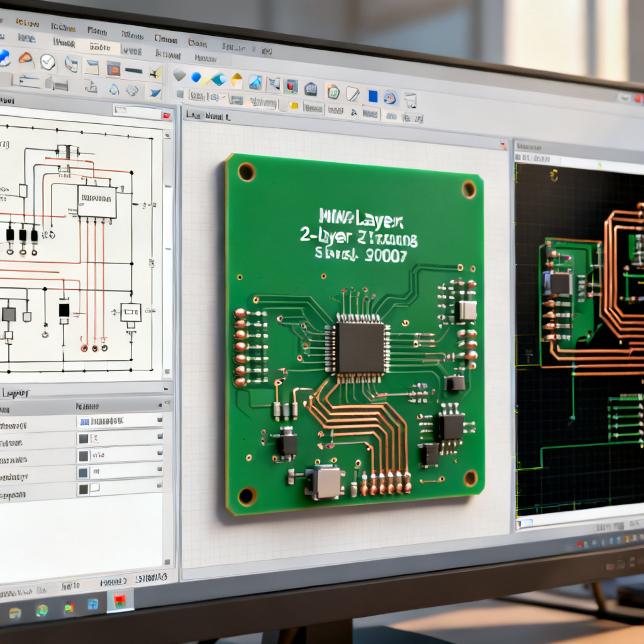
Task: Select the white pen eraser toolbar icon
Action: (352, 94)
